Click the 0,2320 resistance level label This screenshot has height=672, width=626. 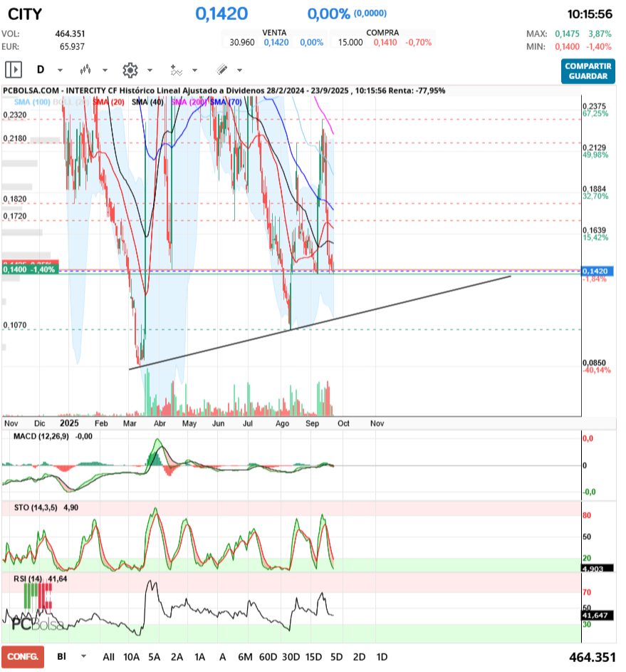(14, 115)
